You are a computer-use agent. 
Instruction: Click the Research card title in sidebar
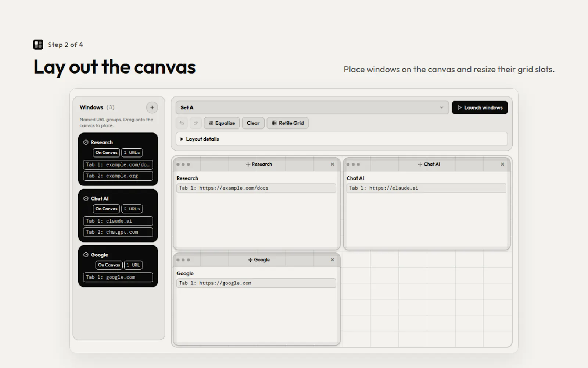(x=102, y=142)
